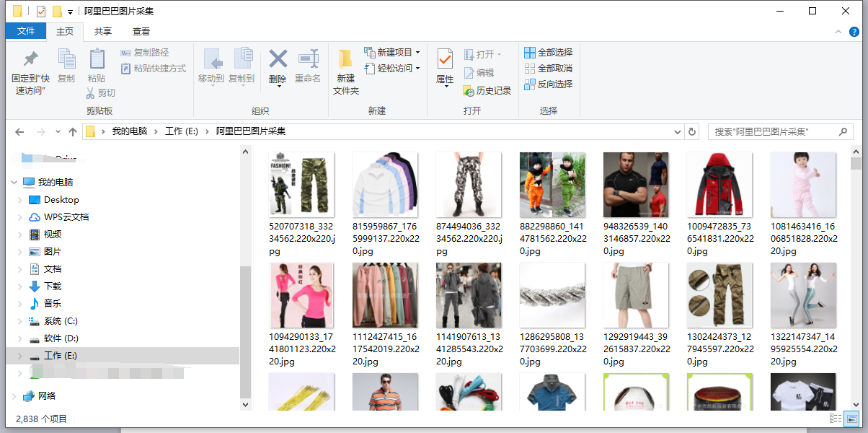This screenshot has width=868, height=433.
Task: Select 粘贴快捷方式 option
Action: tap(153, 69)
